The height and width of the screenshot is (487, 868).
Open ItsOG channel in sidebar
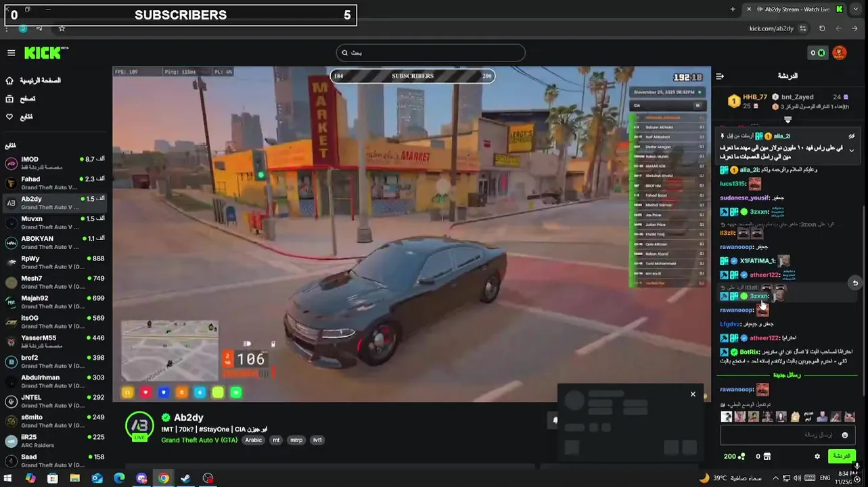coord(54,321)
